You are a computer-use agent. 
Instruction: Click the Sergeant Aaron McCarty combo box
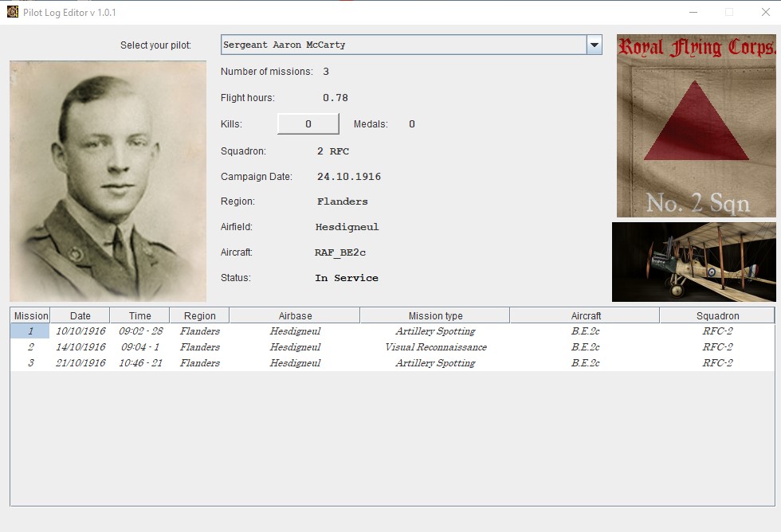tap(411, 45)
